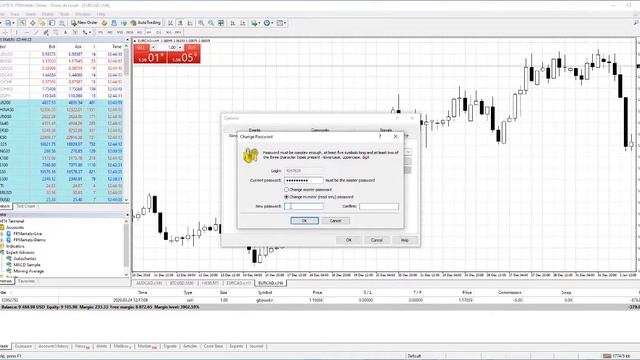Image resolution: width=640 pixels, height=360 pixels.
Task: Focus the Confirm password field
Action: click(x=379, y=207)
